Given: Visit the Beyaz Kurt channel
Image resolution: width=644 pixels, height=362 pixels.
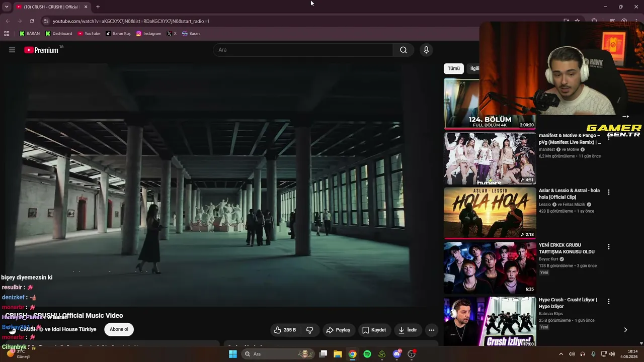Looking at the screenshot, I should click(x=548, y=259).
